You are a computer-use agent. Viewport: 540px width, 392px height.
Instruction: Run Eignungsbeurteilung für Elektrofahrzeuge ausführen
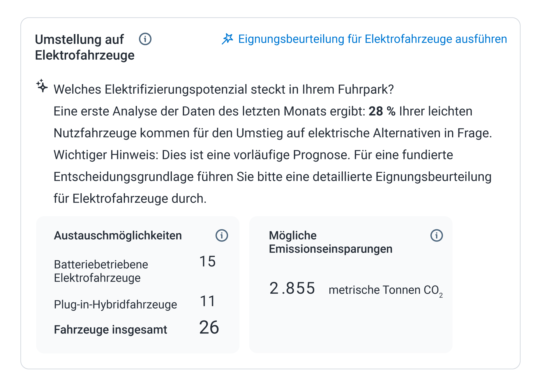(x=372, y=39)
